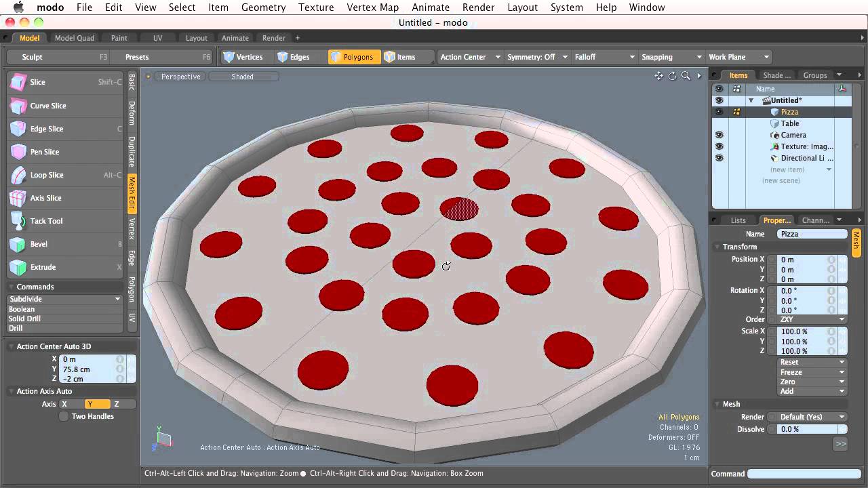Click the Camera item icon
868x488 pixels.
coord(774,135)
